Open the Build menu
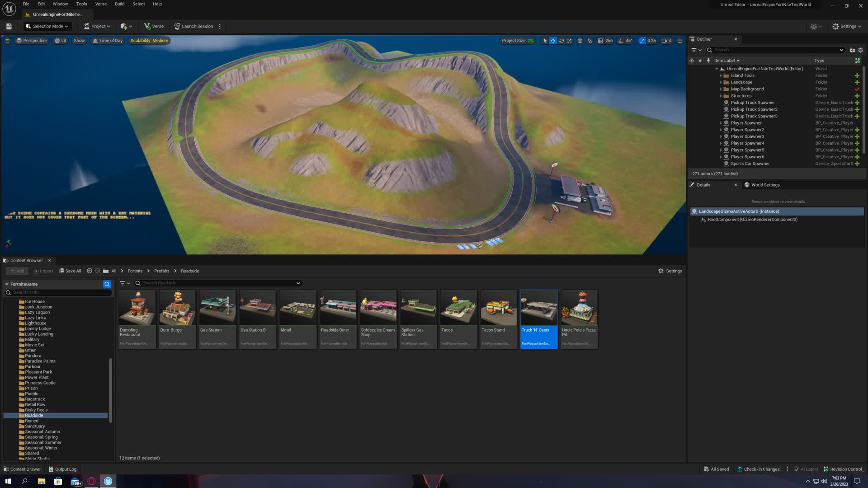Screen dimensions: 868x488 tap(119, 4)
